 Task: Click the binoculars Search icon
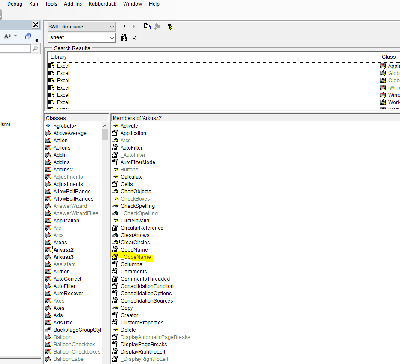click(124, 38)
